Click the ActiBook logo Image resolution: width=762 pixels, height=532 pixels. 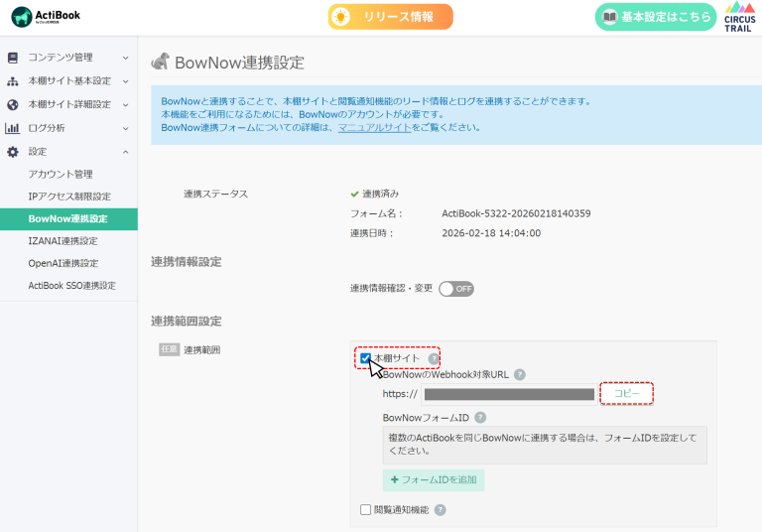(x=46, y=17)
